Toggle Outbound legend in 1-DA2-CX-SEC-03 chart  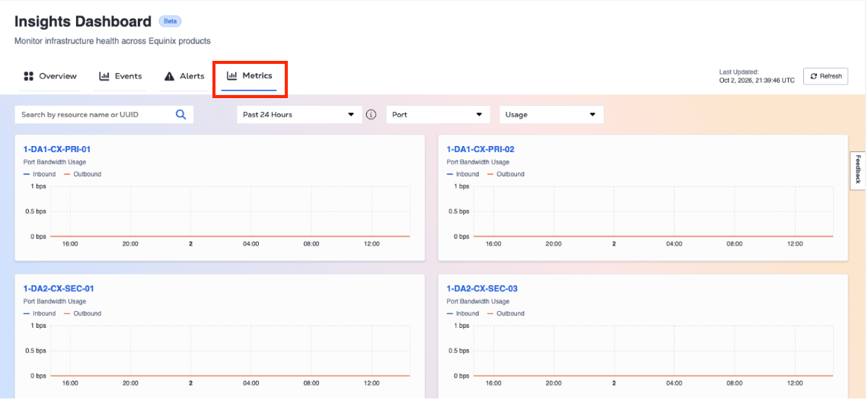point(506,314)
